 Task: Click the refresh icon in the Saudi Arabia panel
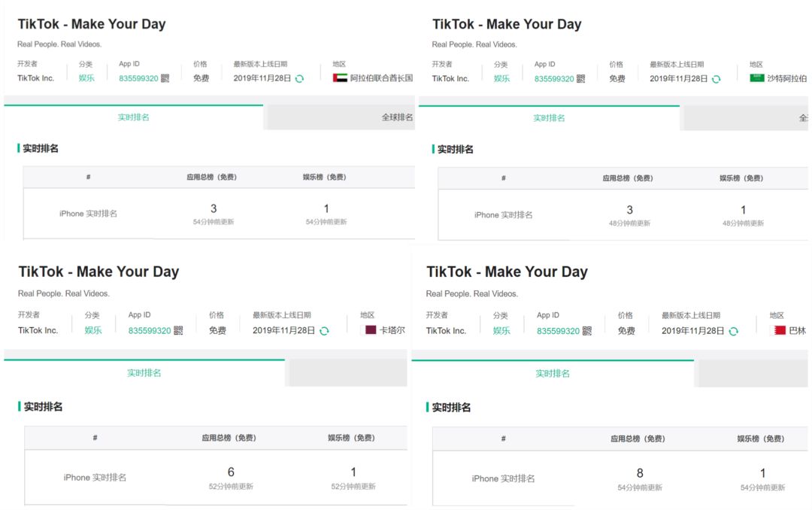[x=716, y=79]
